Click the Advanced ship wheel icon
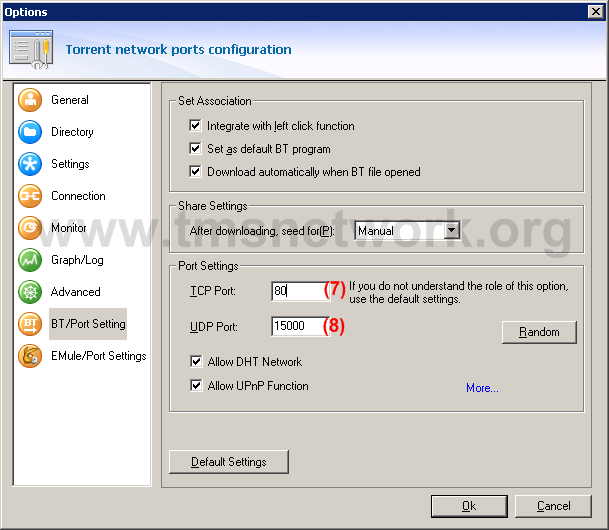609x530 pixels. tap(30, 292)
